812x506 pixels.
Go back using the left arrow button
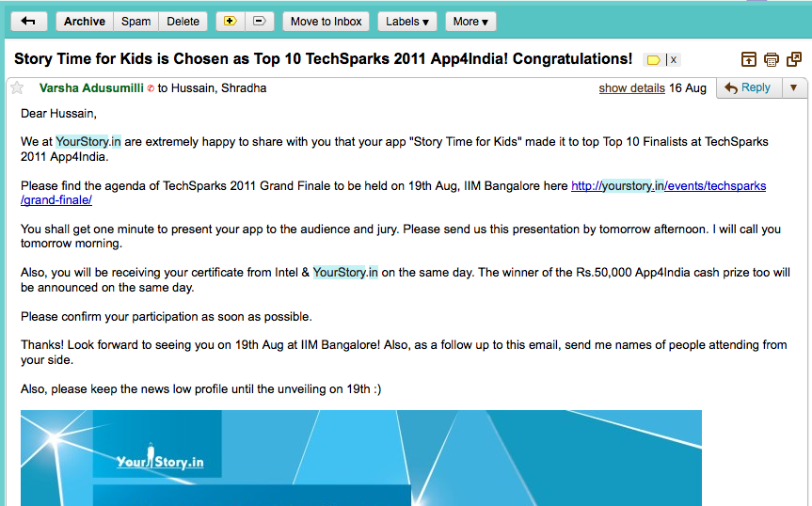[x=29, y=22]
